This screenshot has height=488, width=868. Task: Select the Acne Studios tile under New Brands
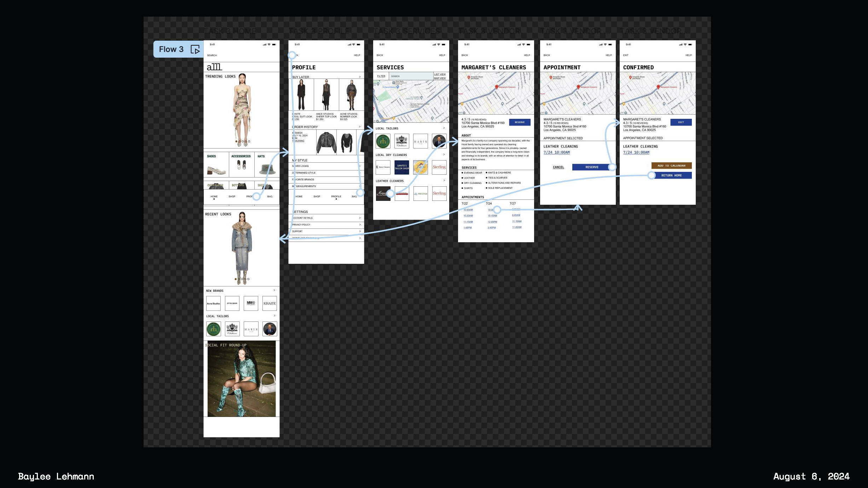point(213,303)
